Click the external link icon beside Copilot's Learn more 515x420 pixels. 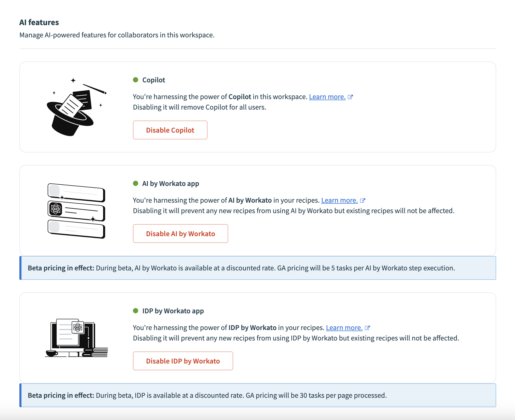351,97
